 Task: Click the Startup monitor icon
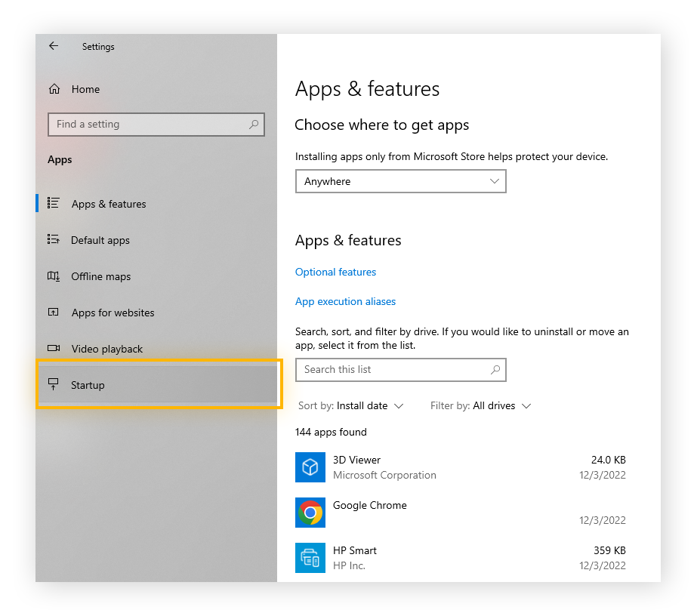[x=53, y=384]
